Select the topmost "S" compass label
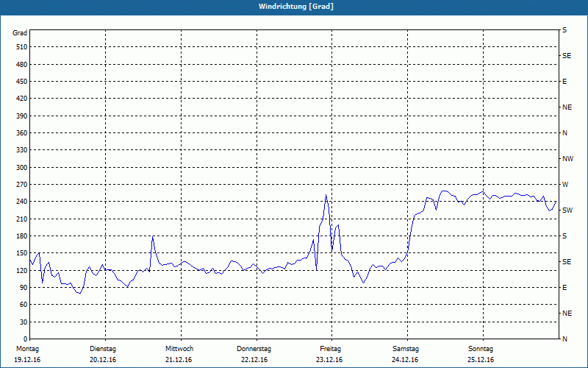The image size is (588, 368). 564,30
